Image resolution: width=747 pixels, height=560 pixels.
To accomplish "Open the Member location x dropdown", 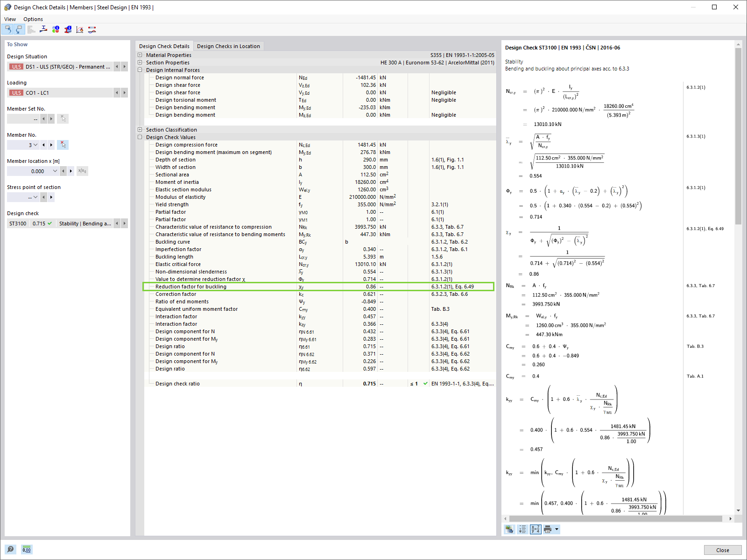I will [55, 171].
